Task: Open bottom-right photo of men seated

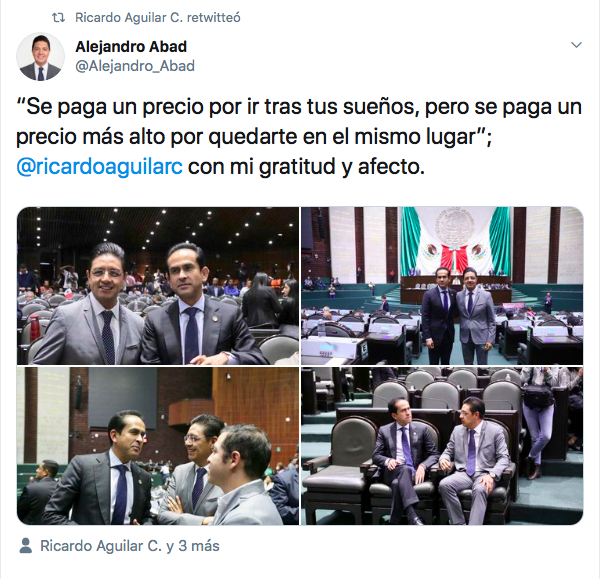Action: click(x=442, y=446)
